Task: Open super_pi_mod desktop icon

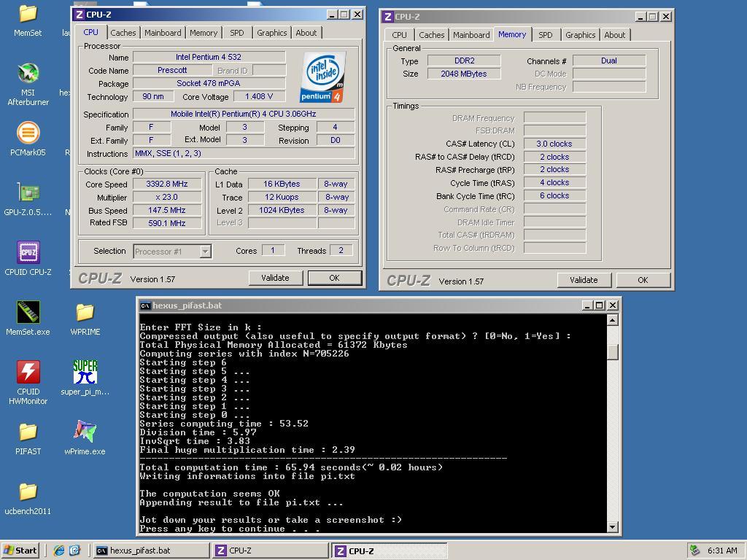Action: [85, 378]
